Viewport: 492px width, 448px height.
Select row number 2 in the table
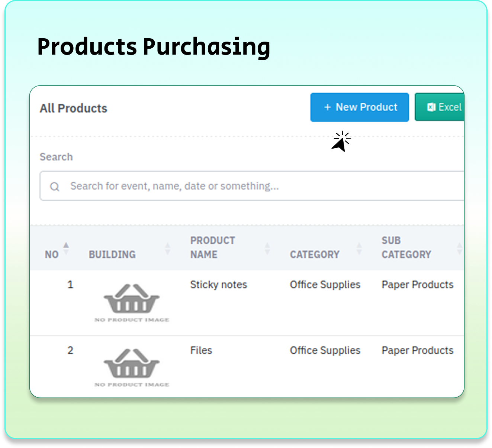[x=70, y=350]
